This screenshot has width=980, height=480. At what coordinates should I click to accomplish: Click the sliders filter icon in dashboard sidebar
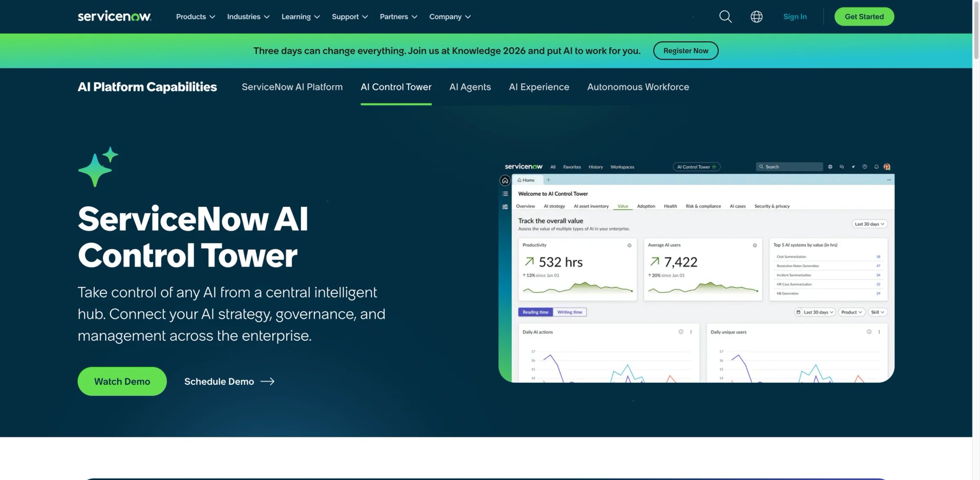(505, 207)
